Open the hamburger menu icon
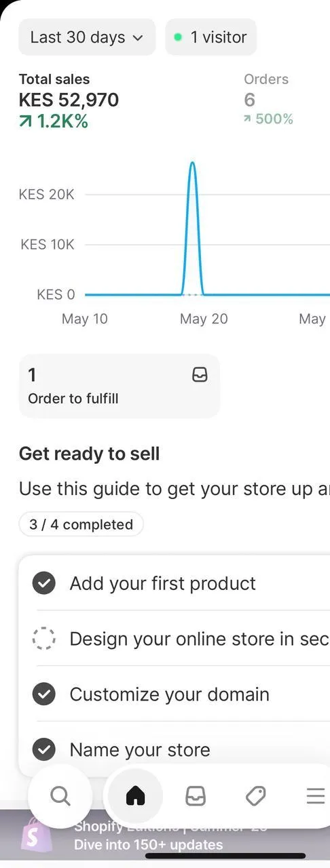Screen dimensions: 330x868 point(315,795)
